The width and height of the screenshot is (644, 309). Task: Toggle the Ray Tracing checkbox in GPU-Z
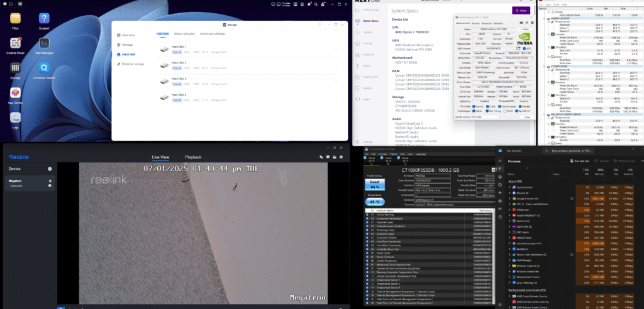click(x=487, y=111)
